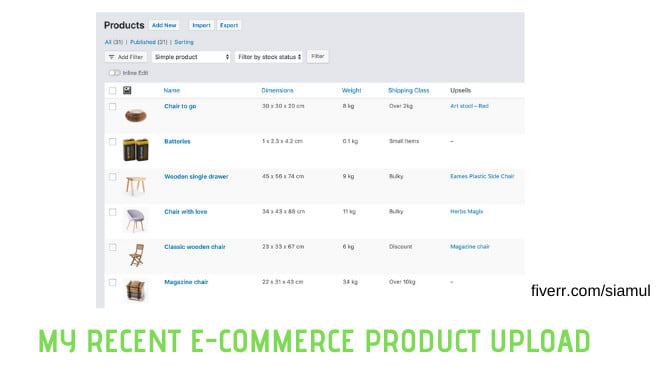
Task: Click the Wooden single drawer thumbnail
Action: pos(136,186)
